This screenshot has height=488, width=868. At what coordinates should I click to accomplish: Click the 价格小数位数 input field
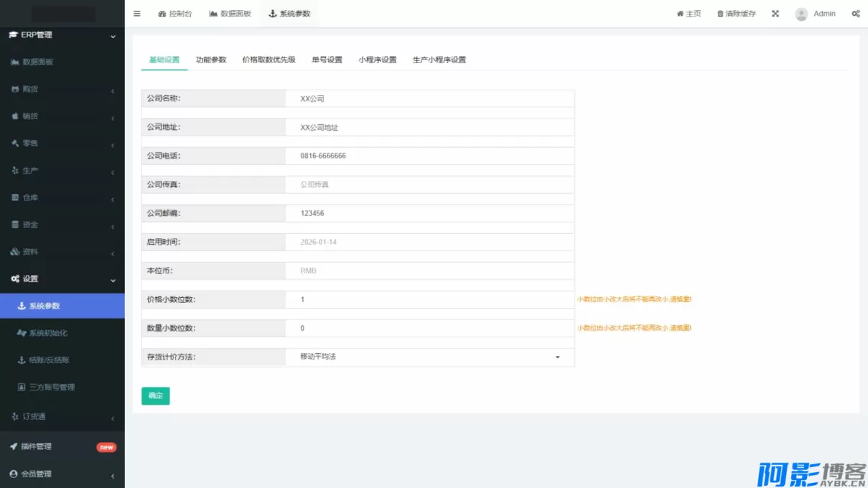pos(429,299)
